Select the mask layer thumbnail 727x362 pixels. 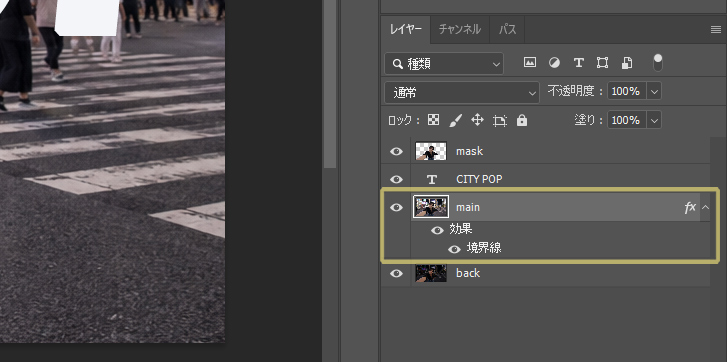[431, 151]
